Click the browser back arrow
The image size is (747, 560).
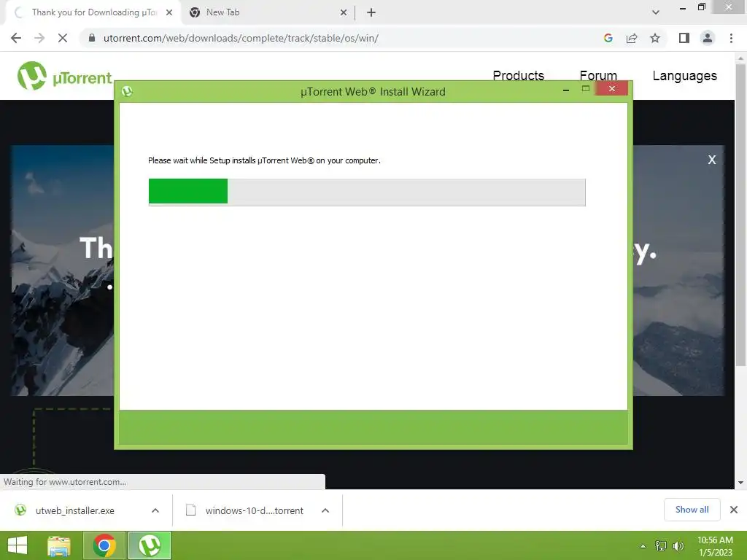pyautogui.click(x=16, y=38)
